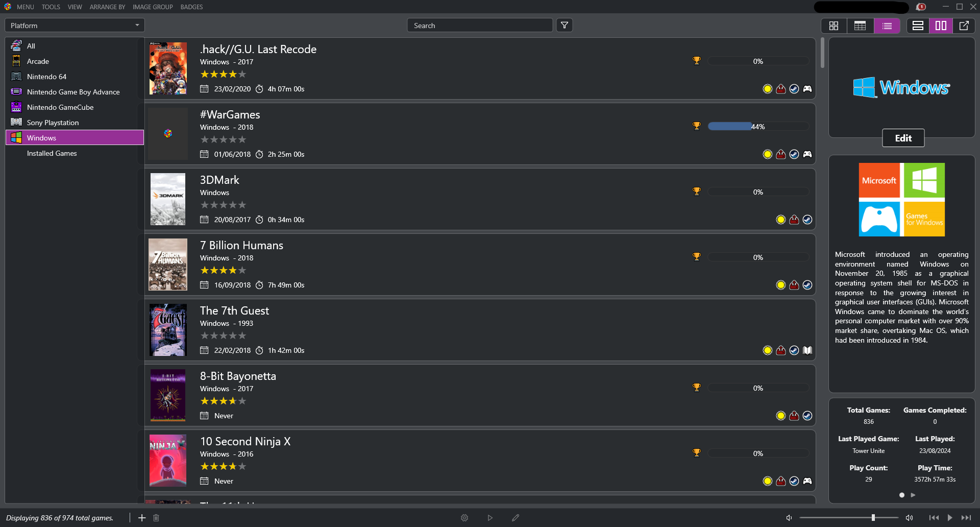This screenshot has width=980, height=527.
Task: Select the Nintendo GameCube platform
Action: point(75,107)
